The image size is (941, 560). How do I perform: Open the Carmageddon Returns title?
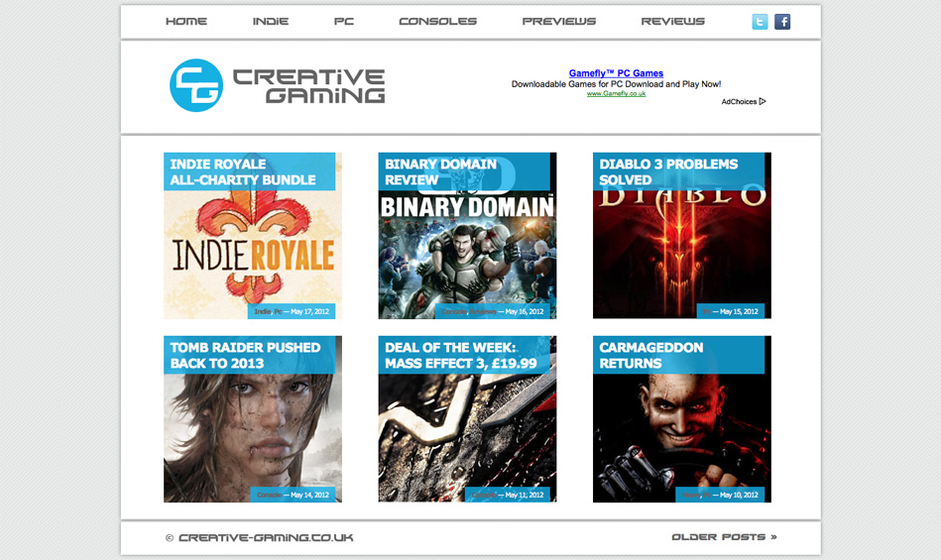[651, 355]
